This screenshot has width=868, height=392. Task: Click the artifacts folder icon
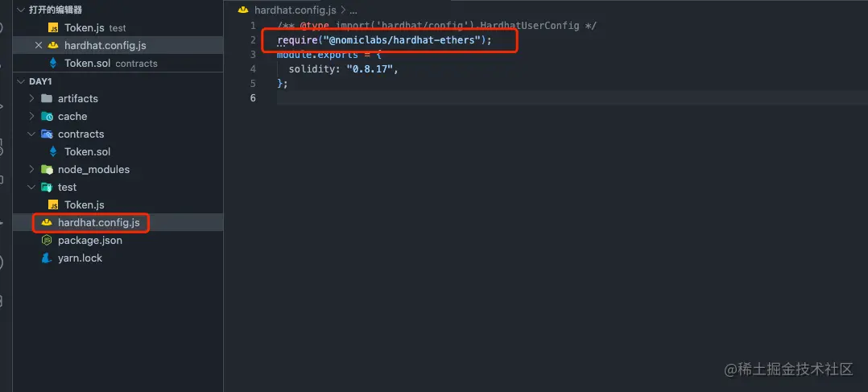[x=47, y=98]
